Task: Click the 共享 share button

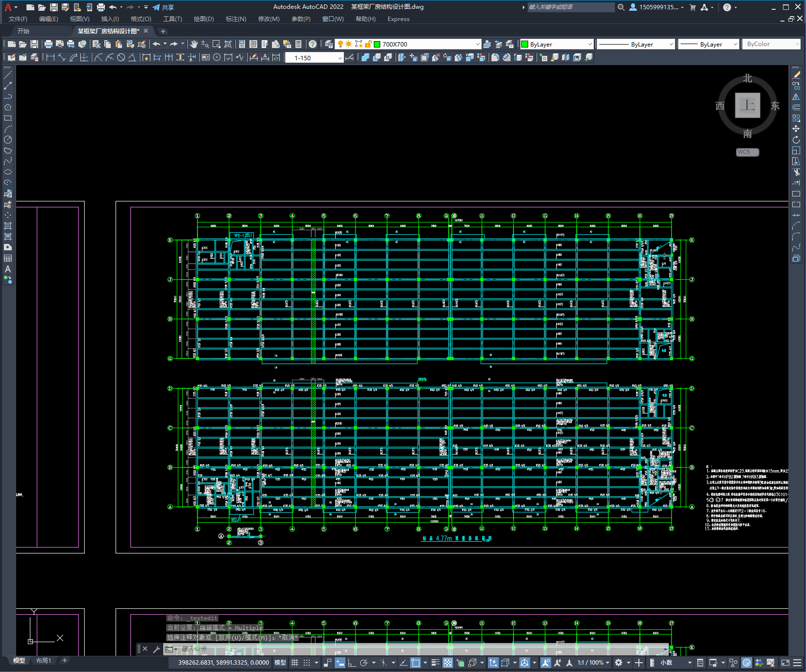Action: pyautogui.click(x=163, y=7)
